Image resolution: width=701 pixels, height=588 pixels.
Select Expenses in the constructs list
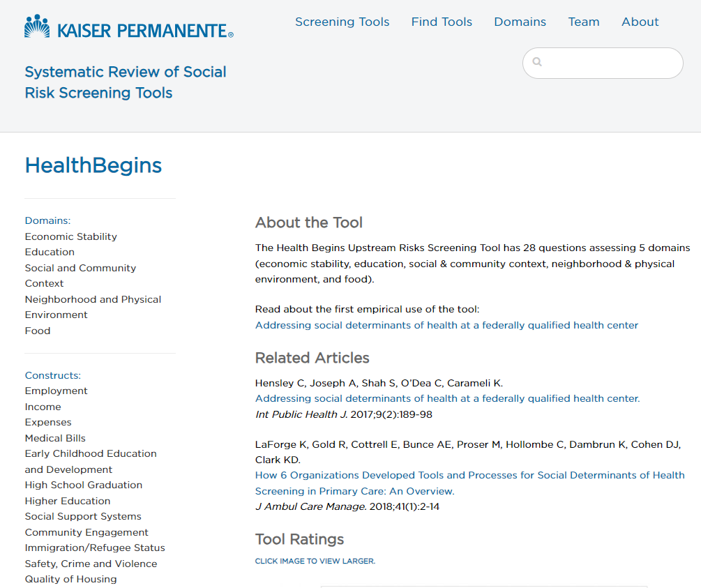(48, 422)
